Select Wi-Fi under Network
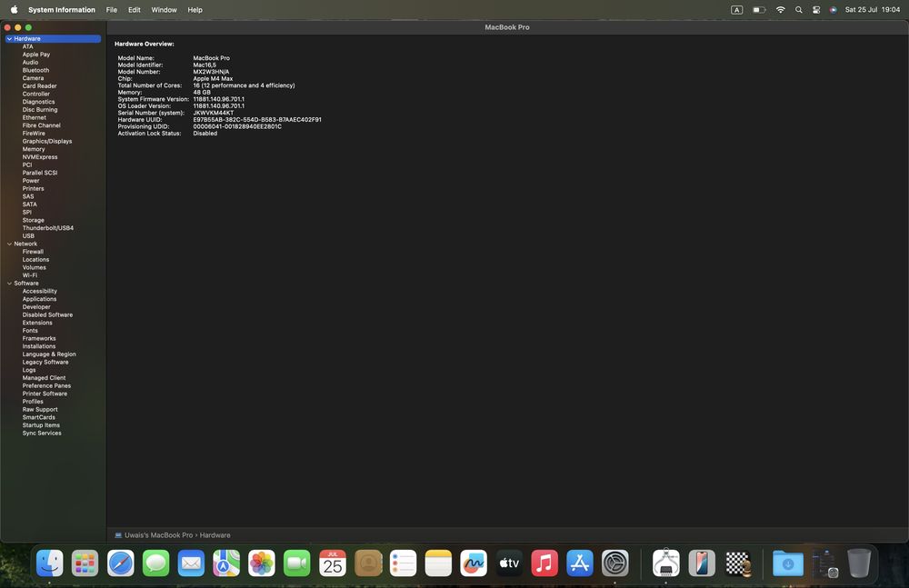 pos(30,275)
